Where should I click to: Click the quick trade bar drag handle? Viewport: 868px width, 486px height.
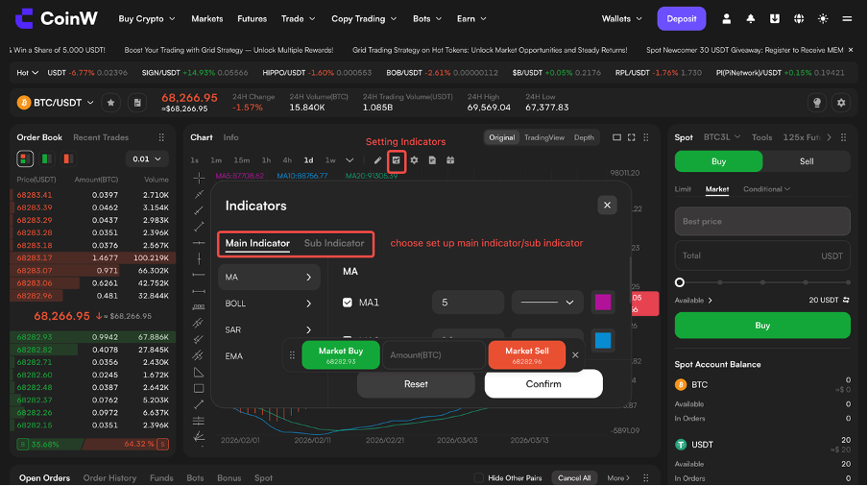pyautogui.click(x=292, y=354)
